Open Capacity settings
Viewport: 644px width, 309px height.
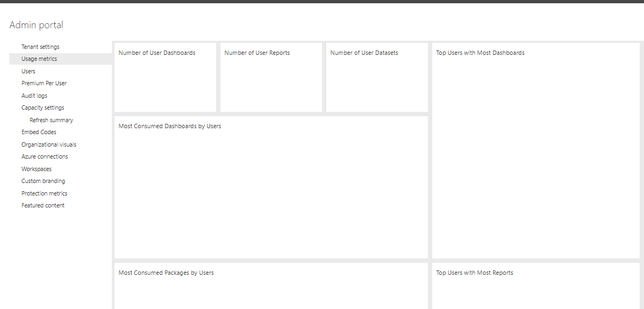point(43,108)
